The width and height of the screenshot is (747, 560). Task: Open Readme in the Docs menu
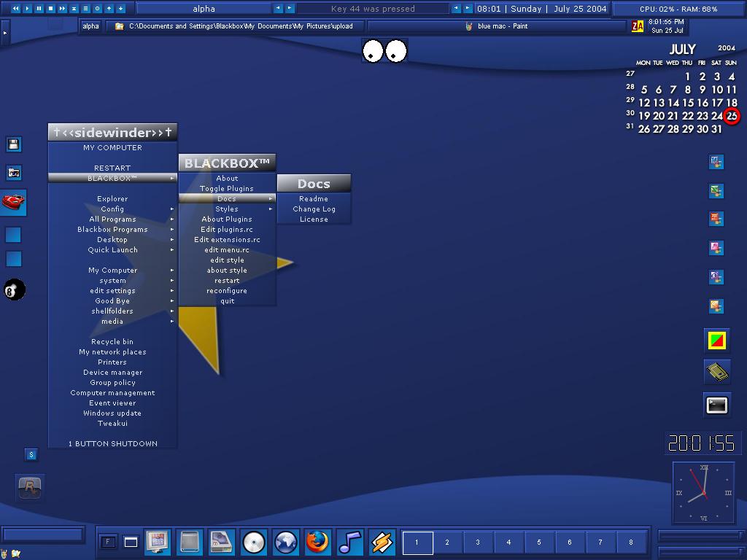pos(314,198)
